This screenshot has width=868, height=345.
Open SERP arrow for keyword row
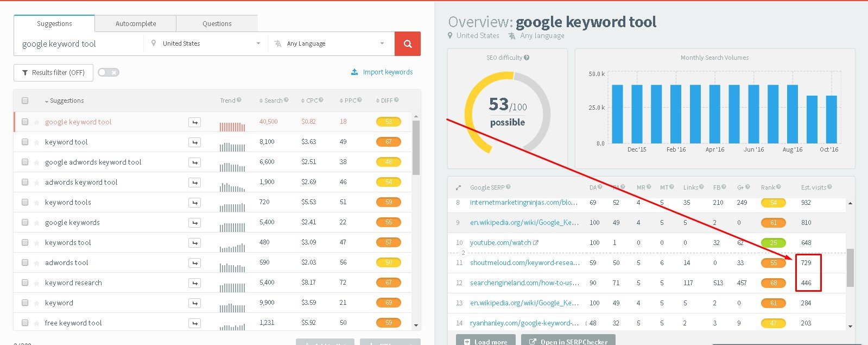[194, 303]
